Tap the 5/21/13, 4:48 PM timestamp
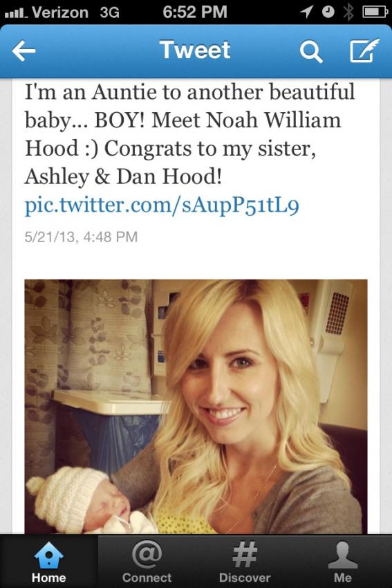 click(82, 237)
